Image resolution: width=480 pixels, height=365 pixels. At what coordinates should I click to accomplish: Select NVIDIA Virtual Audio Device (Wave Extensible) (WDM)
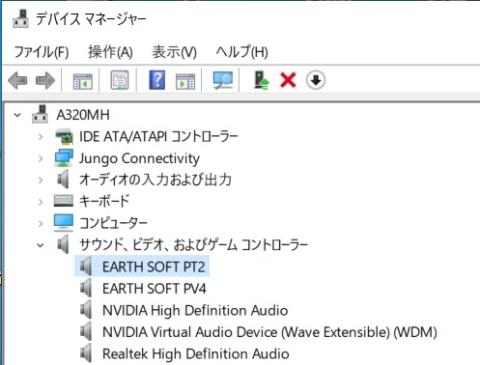coord(270,332)
